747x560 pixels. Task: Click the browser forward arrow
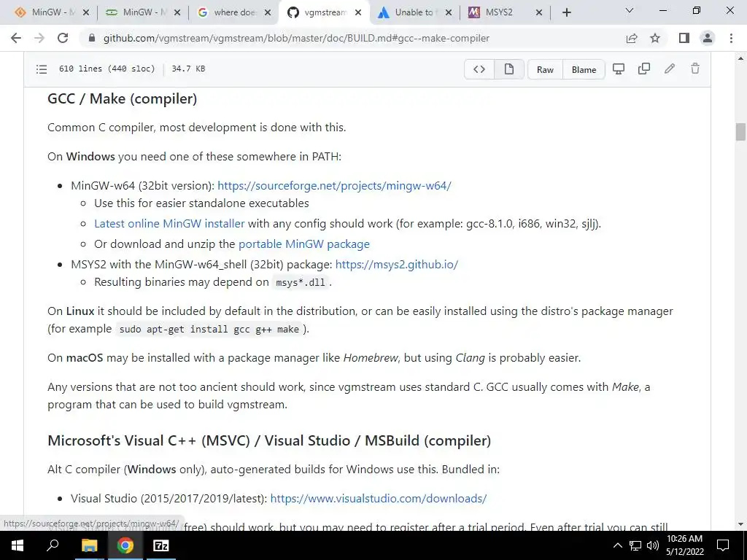click(x=39, y=38)
